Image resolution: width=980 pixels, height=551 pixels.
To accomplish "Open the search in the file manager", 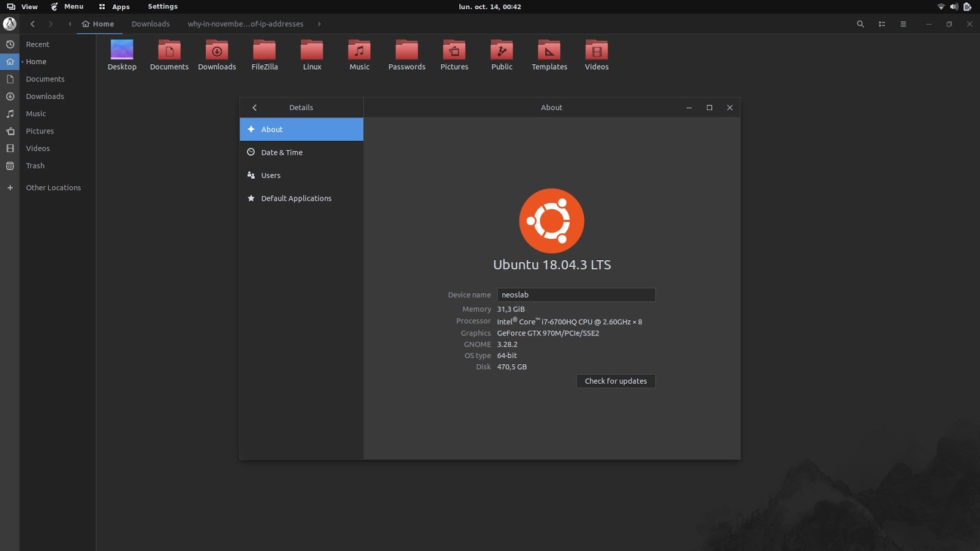I will click(x=860, y=24).
